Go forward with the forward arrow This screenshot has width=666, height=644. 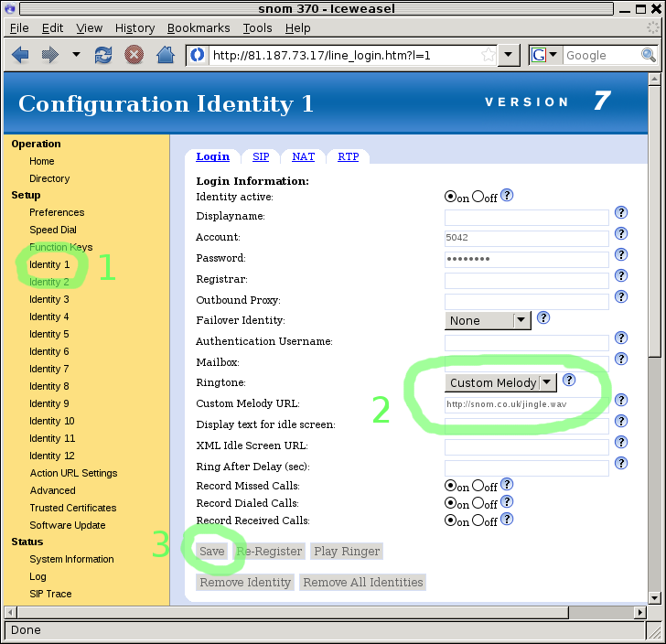click(x=49, y=55)
